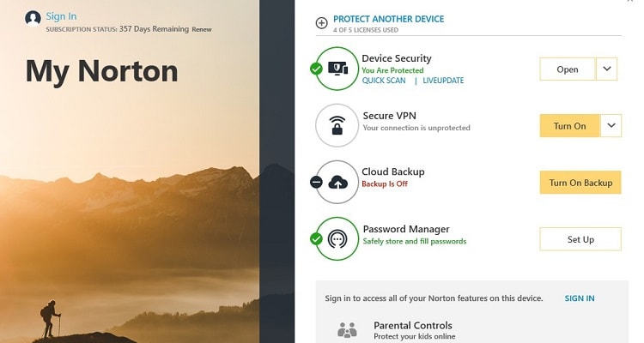This screenshot has width=644, height=343.
Task: Click the Secure VPN title
Action: (x=389, y=116)
